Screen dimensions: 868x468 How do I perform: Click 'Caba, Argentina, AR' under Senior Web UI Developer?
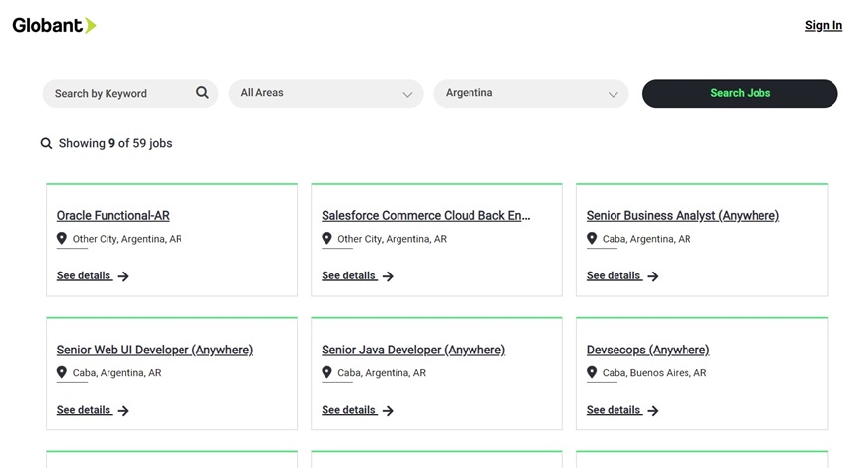pyautogui.click(x=116, y=373)
